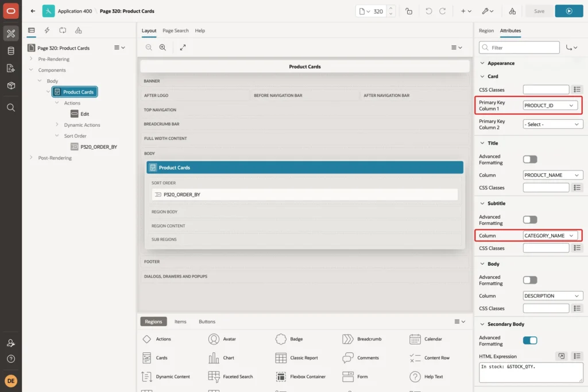Screen dimensions: 588x392
Task: Run the page with the play button
Action: (x=569, y=11)
